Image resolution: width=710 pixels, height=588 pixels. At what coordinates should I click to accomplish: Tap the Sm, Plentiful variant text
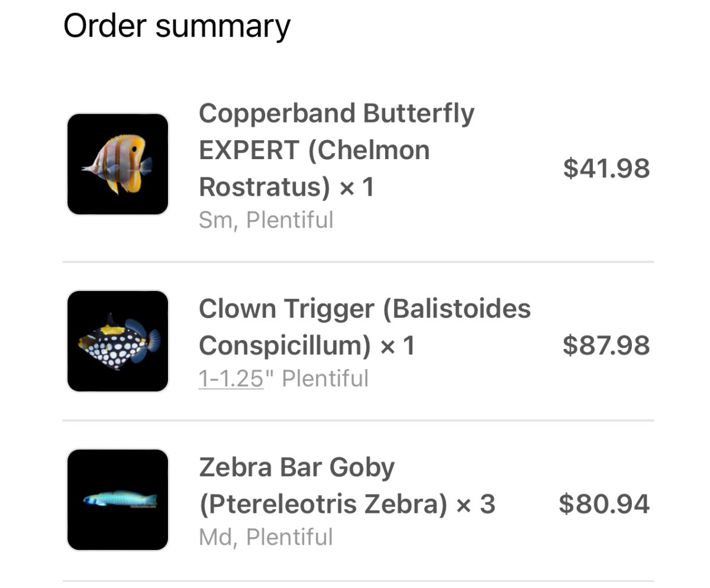(266, 220)
